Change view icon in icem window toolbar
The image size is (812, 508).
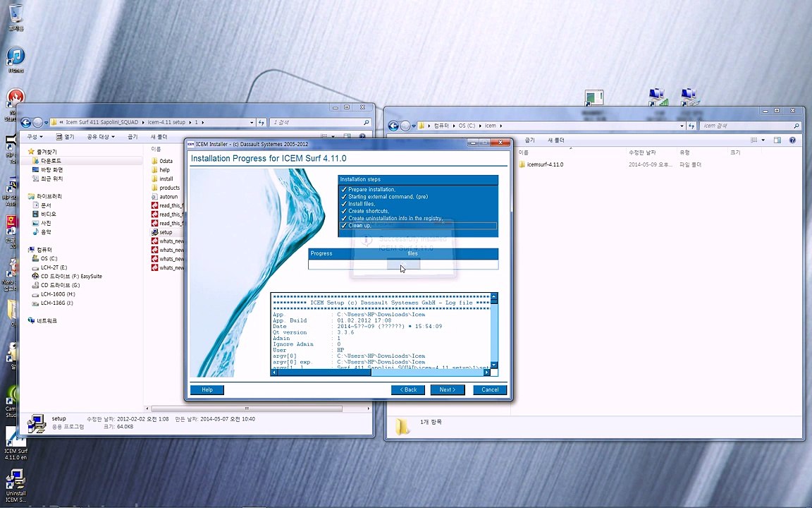click(x=754, y=140)
